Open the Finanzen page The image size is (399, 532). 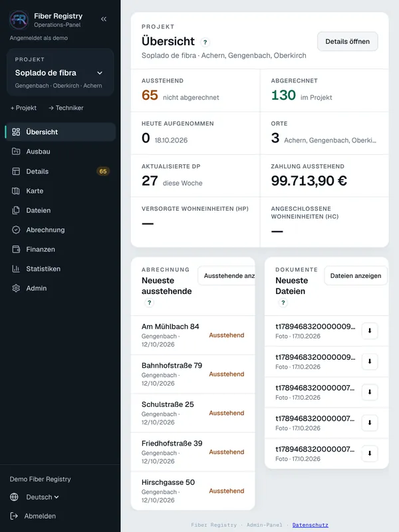tap(61, 249)
